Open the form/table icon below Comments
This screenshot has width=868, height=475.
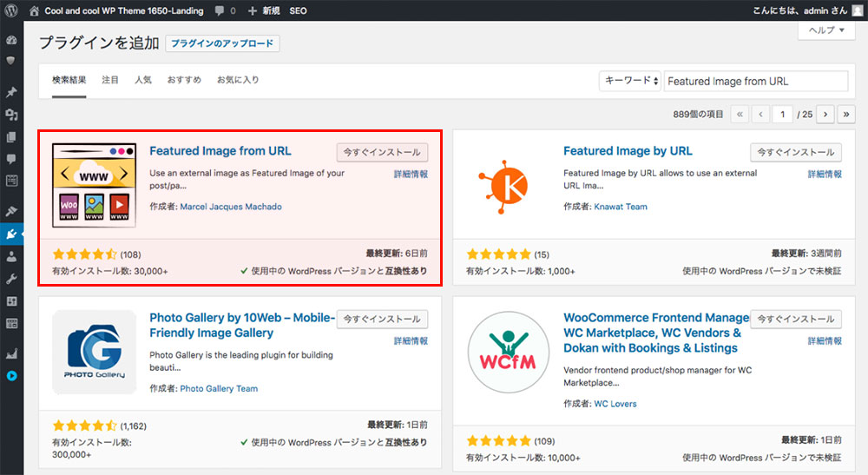pos(11,181)
